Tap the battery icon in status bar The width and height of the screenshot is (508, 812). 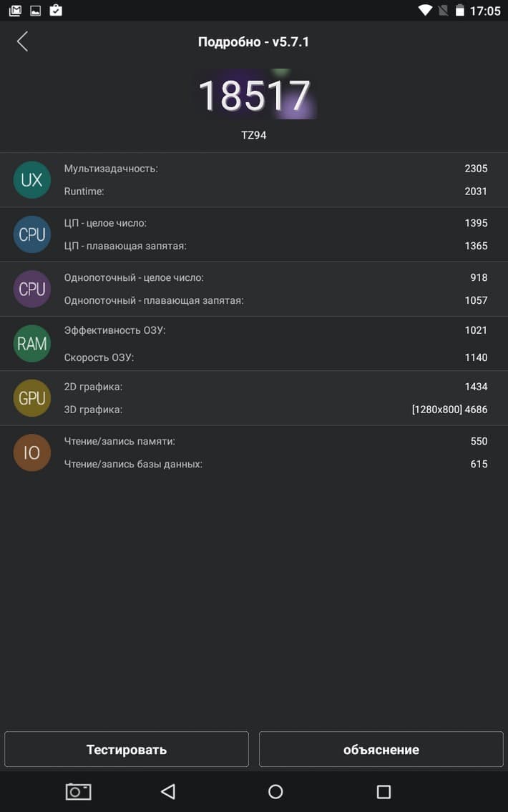pyautogui.click(x=459, y=11)
